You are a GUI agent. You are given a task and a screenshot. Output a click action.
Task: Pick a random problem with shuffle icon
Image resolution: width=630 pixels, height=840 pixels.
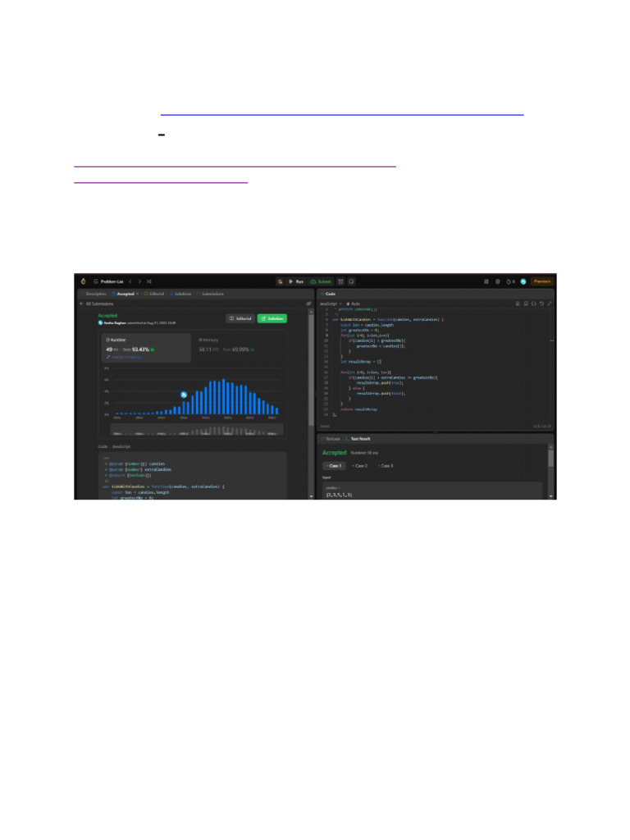point(149,281)
